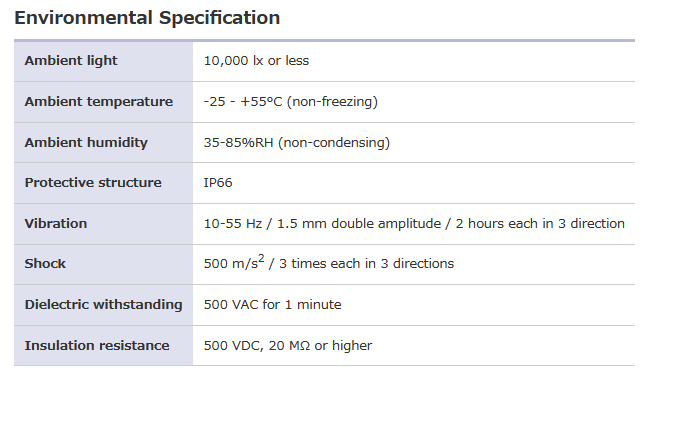Select the Ambient temperature row label
Viewport: 678px width, 424px height.
(98, 102)
